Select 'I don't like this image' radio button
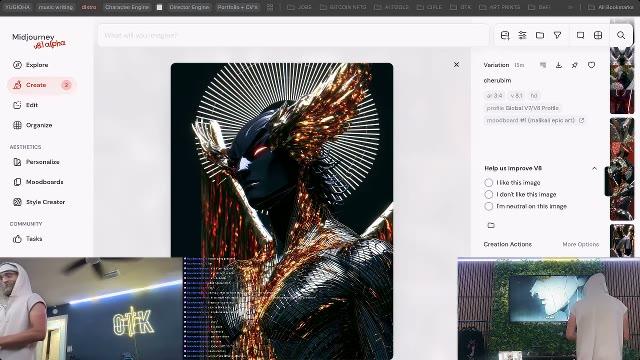Screen dimensions: 640x360 click(x=489, y=194)
